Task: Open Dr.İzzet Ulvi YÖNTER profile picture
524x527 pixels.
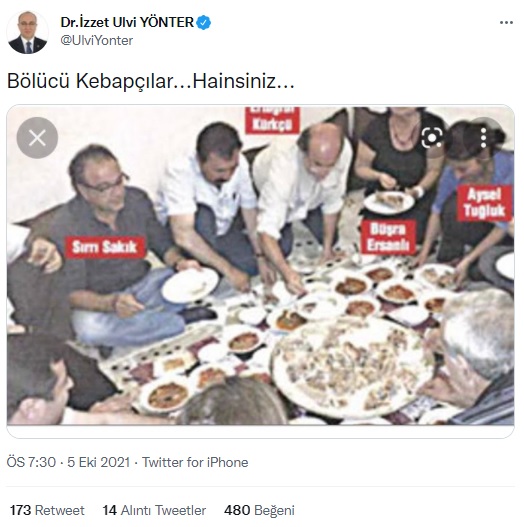Action: click(x=28, y=32)
